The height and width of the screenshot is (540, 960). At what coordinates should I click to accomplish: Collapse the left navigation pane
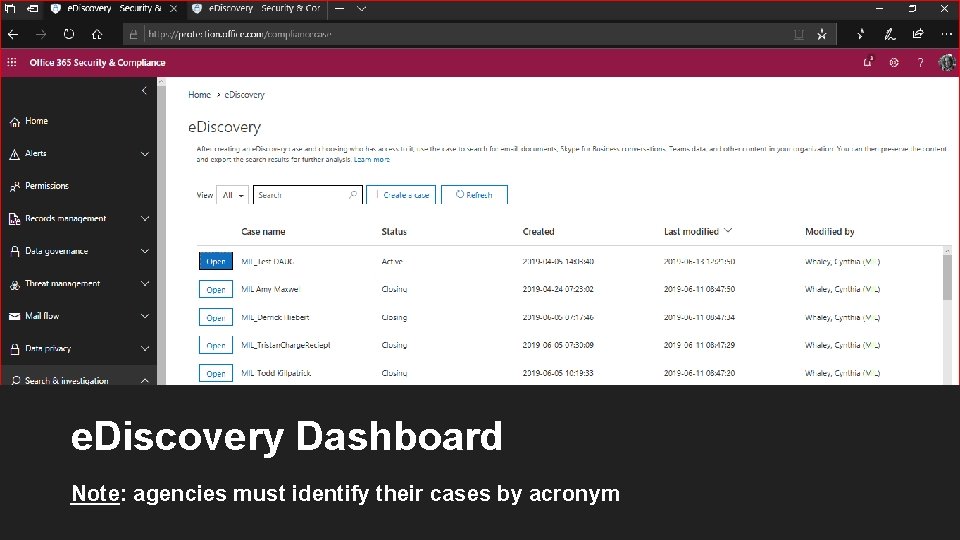pyautogui.click(x=144, y=91)
